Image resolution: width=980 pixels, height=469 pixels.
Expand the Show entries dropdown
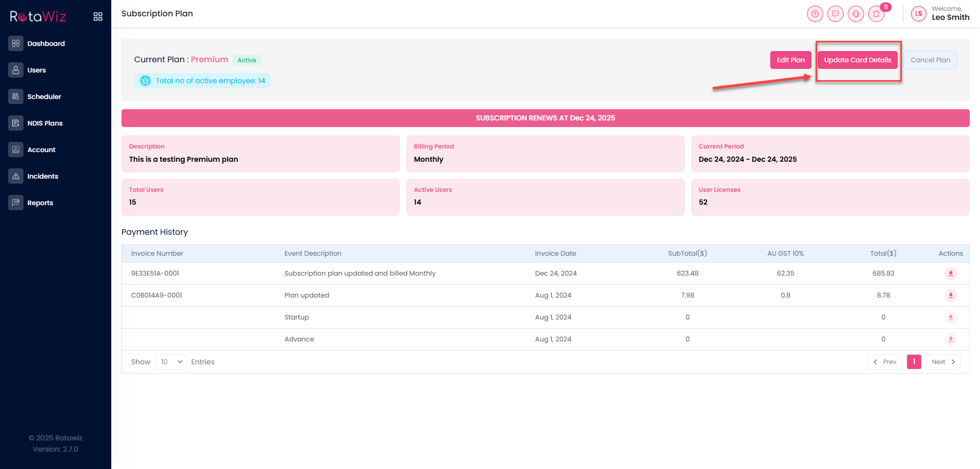click(x=171, y=362)
